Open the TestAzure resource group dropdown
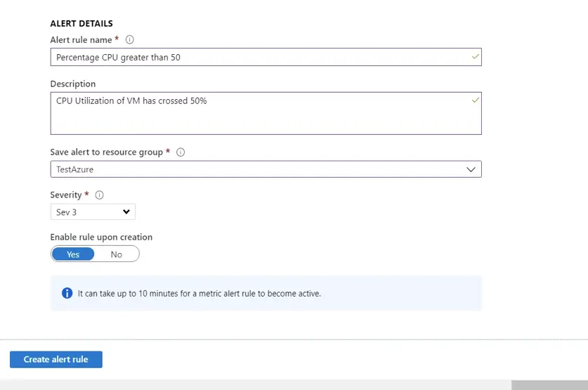Screen dimensions: 588x390 point(266,169)
